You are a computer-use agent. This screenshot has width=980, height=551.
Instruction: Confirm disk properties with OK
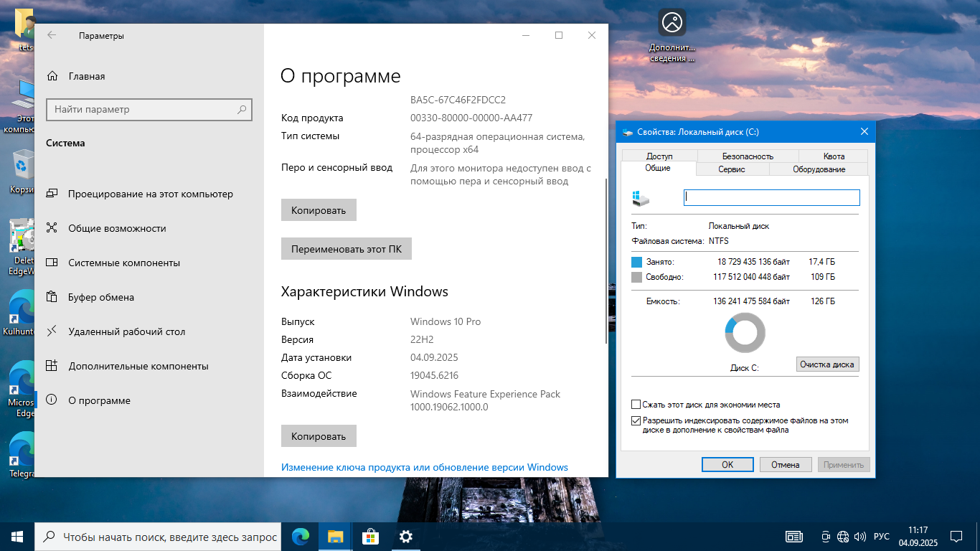727,465
